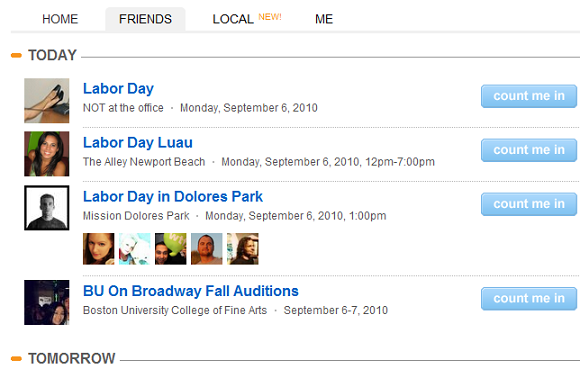Open the Labor Day event link
This screenshot has height=369, width=580.
tap(118, 89)
